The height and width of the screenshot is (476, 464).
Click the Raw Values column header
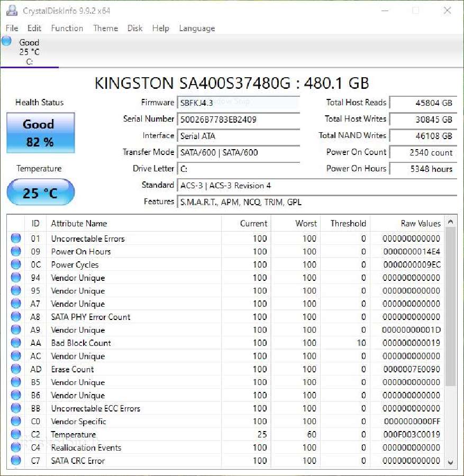pyautogui.click(x=407, y=223)
